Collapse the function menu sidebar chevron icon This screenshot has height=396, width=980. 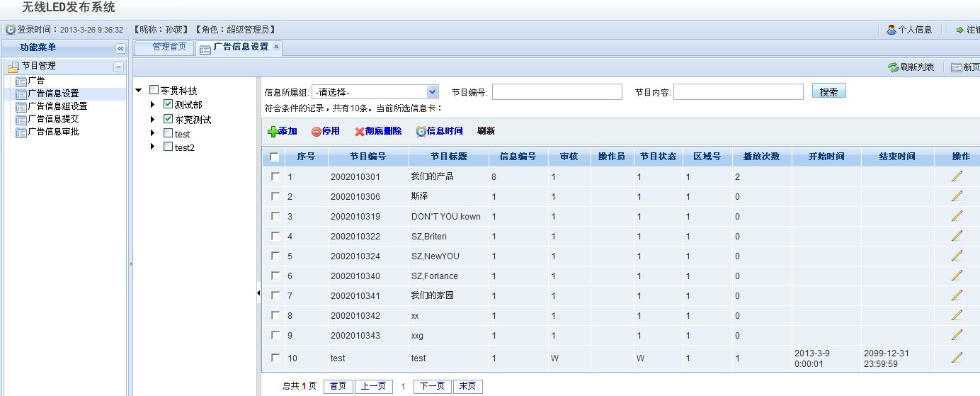(x=120, y=48)
